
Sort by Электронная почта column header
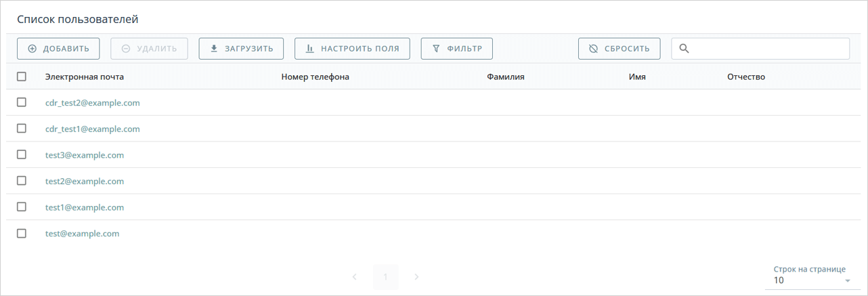[85, 77]
